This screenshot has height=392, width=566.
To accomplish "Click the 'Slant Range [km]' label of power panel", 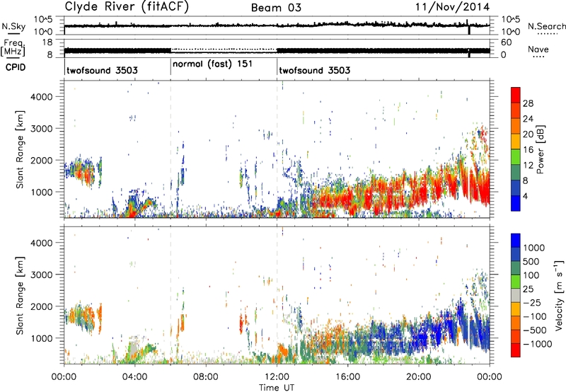I will 20,149.
